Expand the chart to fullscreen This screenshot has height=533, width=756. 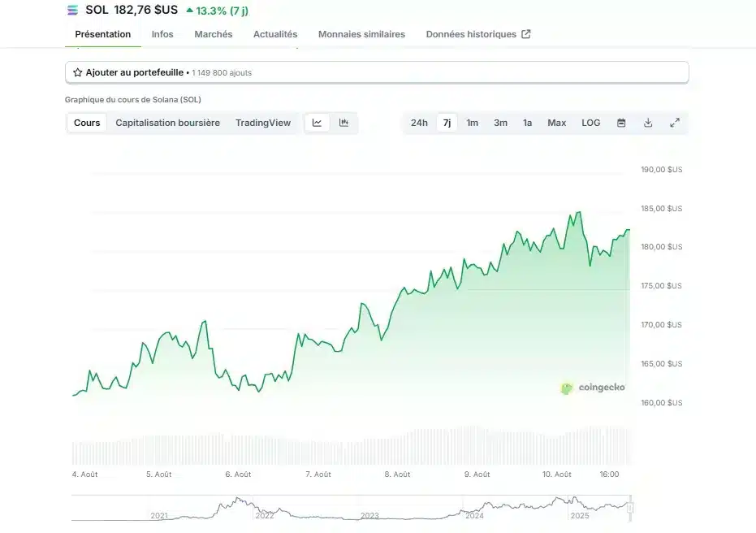(x=675, y=123)
